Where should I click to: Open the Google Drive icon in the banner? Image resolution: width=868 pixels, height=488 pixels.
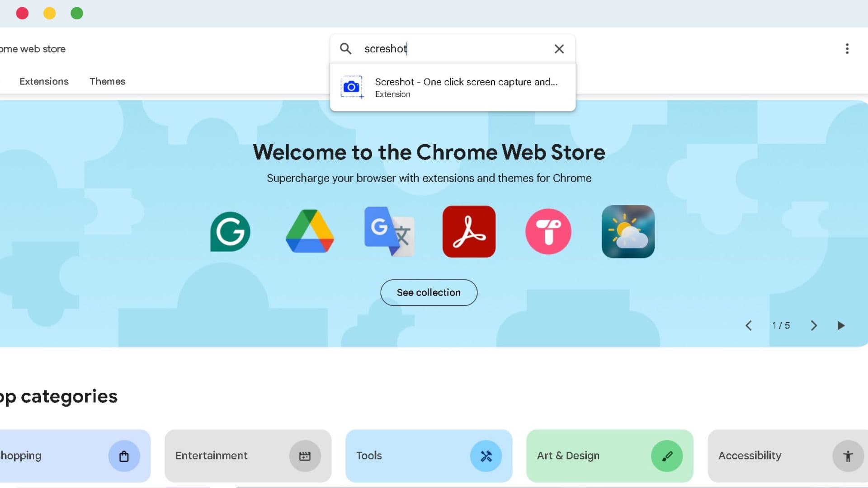pyautogui.click(x=310, y=231)
